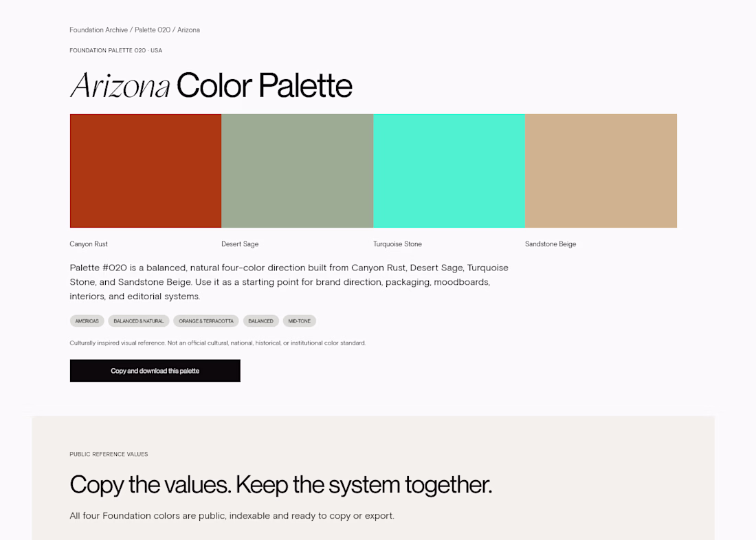The height and width of the screenshot is (540, 756).
Task: Click the Arizona breadcrumb item
Action: [188, 30]
